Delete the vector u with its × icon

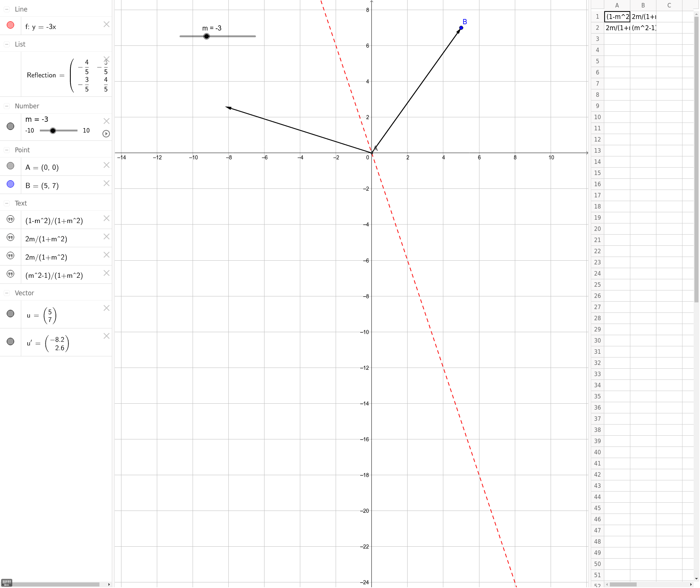coord(107,308)
